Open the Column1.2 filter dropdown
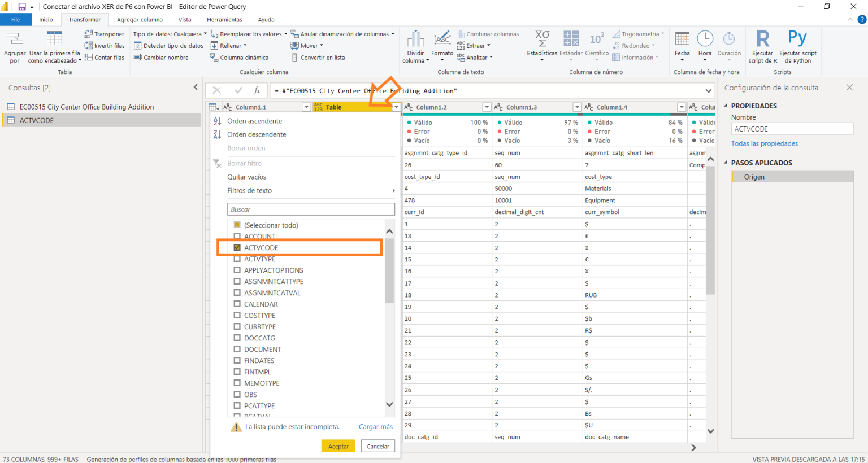The width and height of the screenshot is (868, 463). point(487,107)
